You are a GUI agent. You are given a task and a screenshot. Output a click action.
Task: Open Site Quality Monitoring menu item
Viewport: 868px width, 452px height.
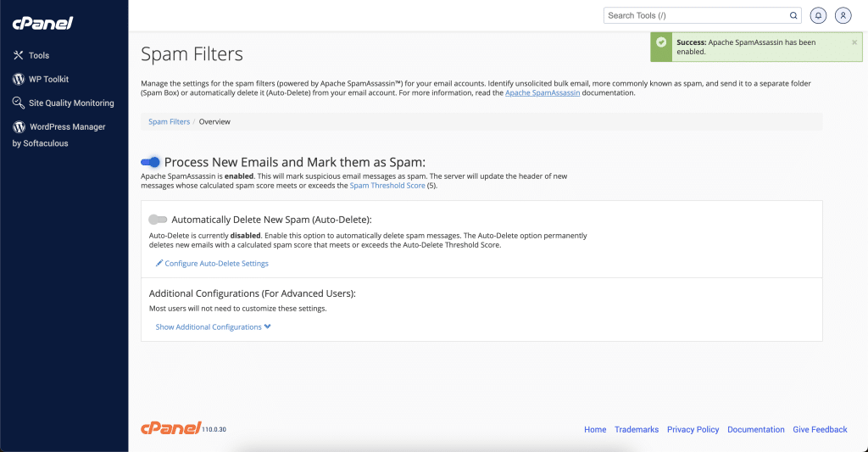coord(71,103)
